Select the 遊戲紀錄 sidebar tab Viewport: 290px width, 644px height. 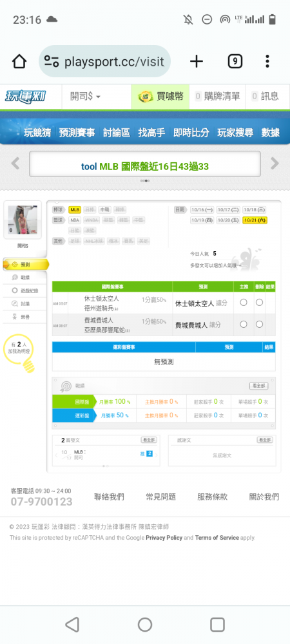(24, 290)
